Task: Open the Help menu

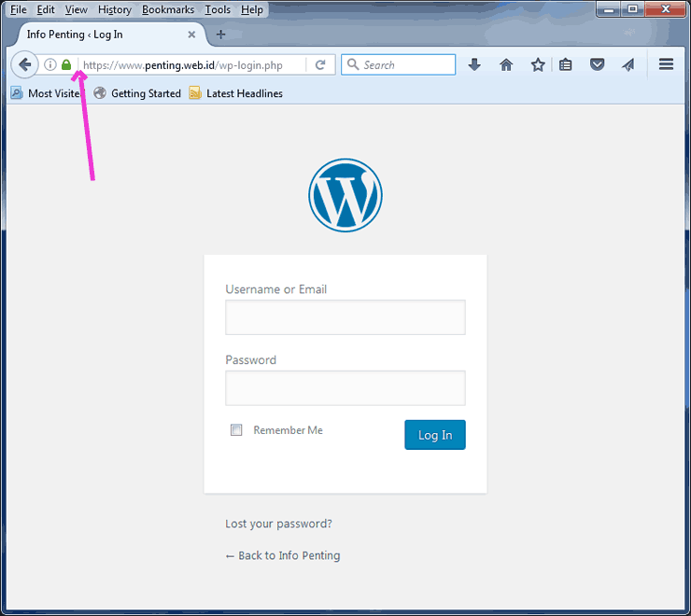Action: [251, 9]
